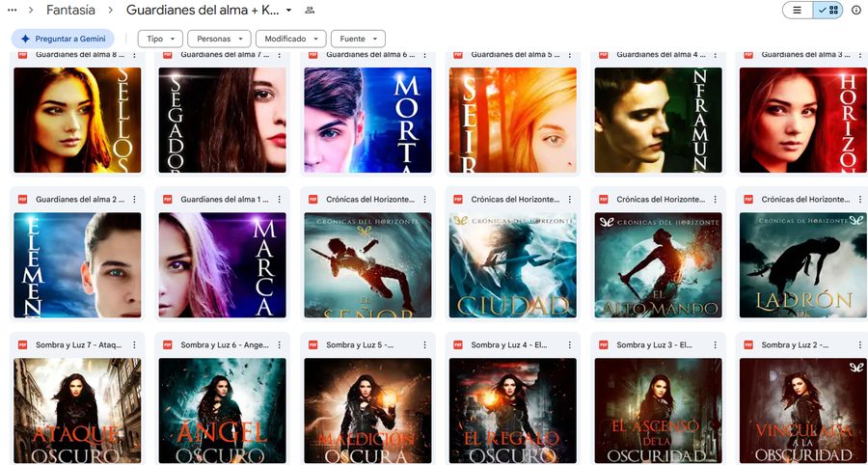Open the Sellos cover thumbnail
The image size is (868, 465).
click(77, 121)
